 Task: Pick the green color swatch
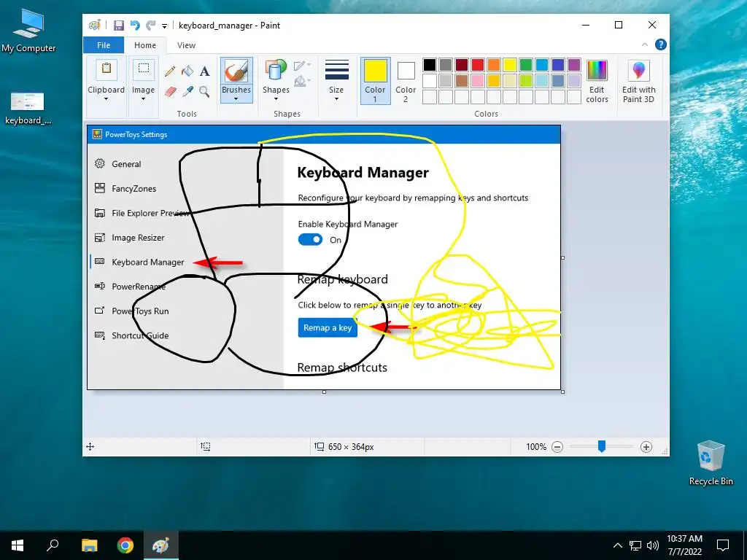pos(526,65)
